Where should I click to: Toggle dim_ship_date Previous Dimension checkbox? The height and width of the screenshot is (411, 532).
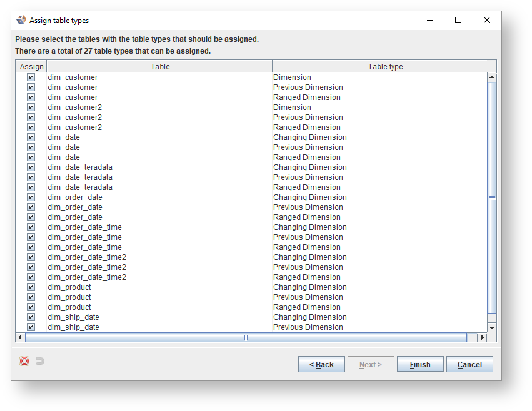pos(31,327)
